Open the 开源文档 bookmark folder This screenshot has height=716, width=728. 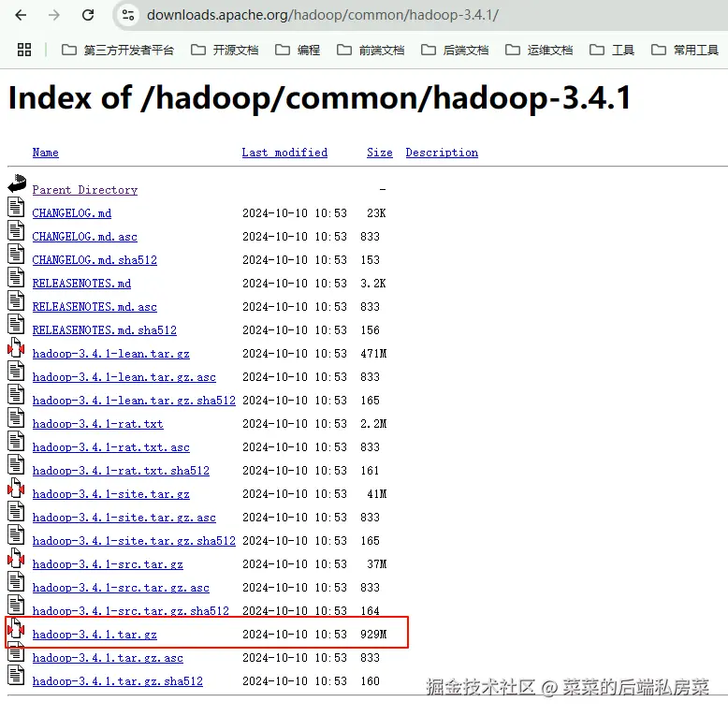(x=225, y=50)
